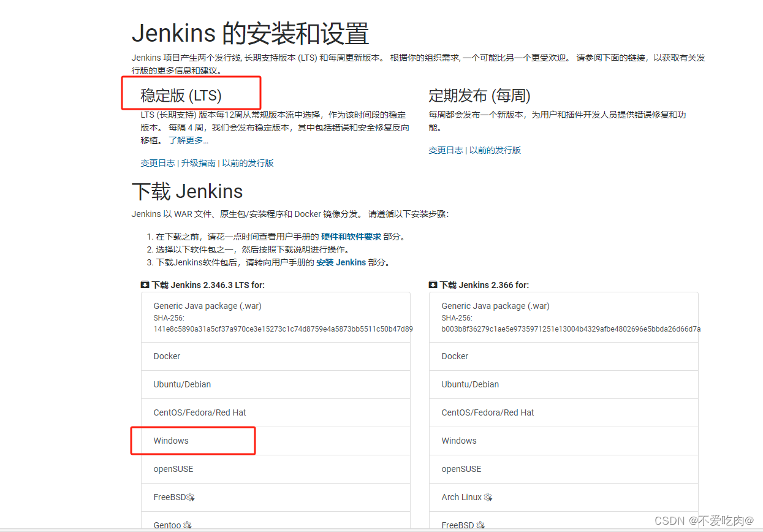Click the gear icon next to Gentoo
This screenshot has height=532, width=763.
pos(188,525)
